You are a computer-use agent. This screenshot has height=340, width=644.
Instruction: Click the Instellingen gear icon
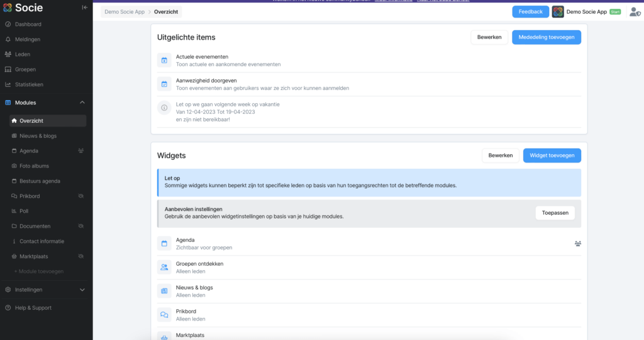(8, 290)
